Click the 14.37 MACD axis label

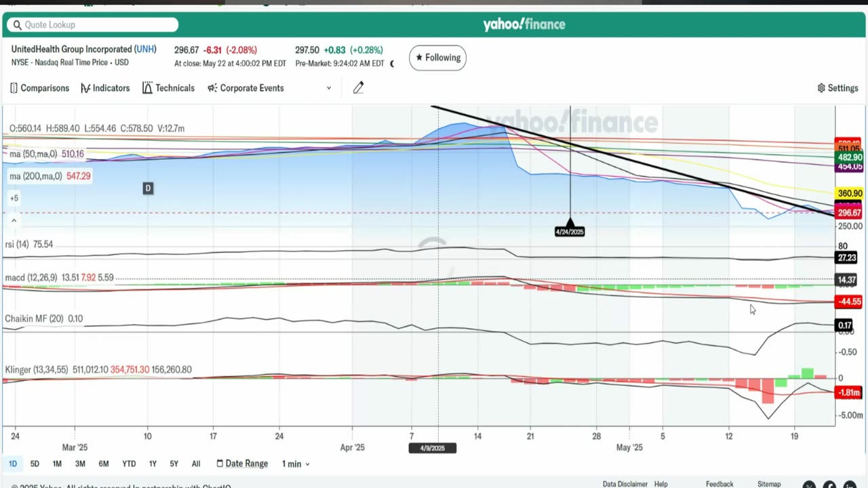[x=846, y=280]
